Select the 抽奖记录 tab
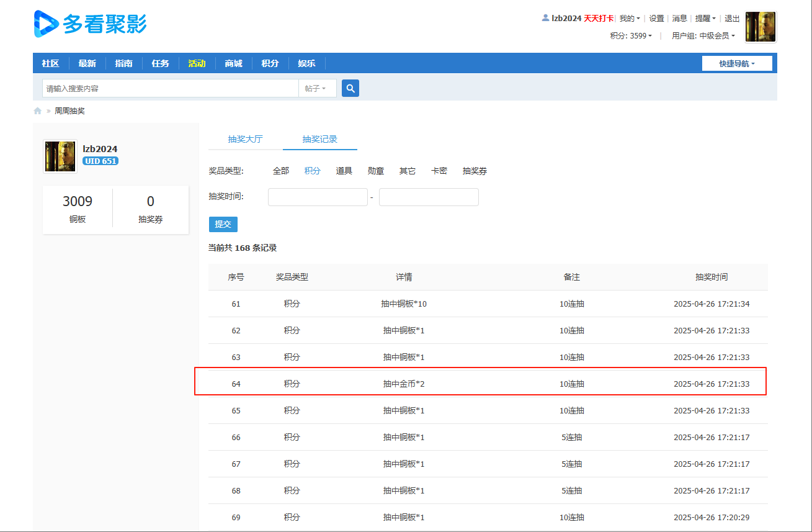The width and height of the screenshot is (812, 532). (x=319, y=139)
